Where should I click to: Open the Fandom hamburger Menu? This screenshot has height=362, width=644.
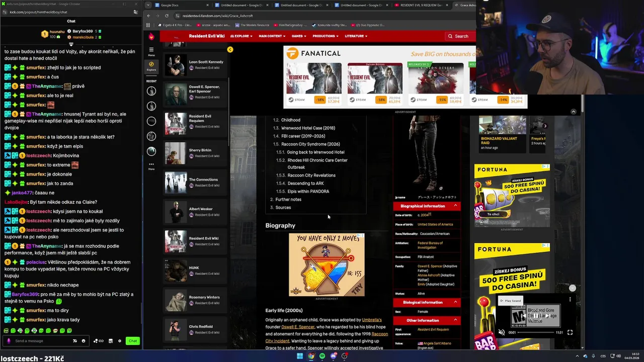151,51
